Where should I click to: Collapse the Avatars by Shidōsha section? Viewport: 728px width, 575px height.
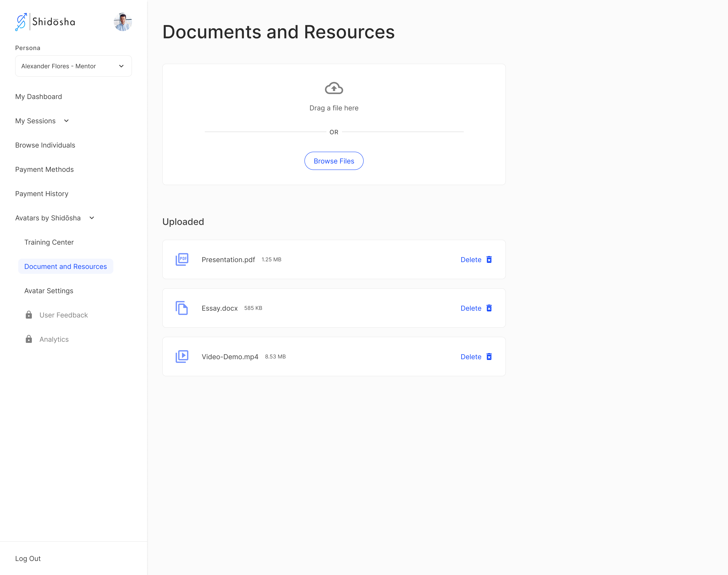pos(92,218)
